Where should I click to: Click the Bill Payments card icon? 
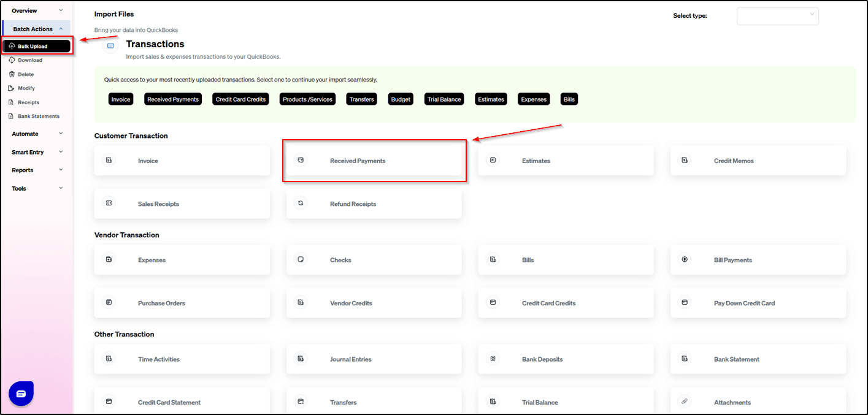pos(685,260)
